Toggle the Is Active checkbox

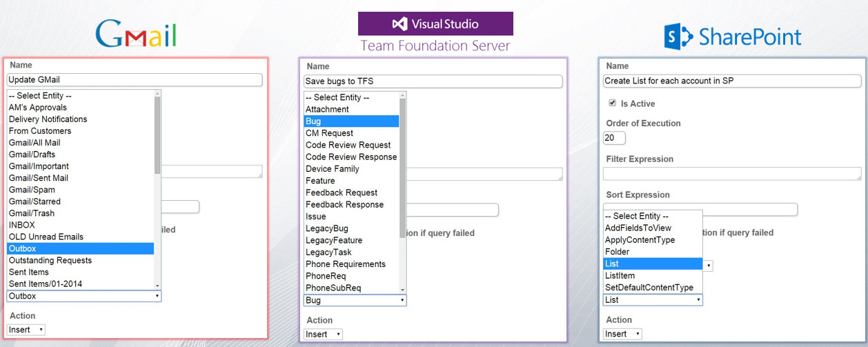click(x=612, y=103)
